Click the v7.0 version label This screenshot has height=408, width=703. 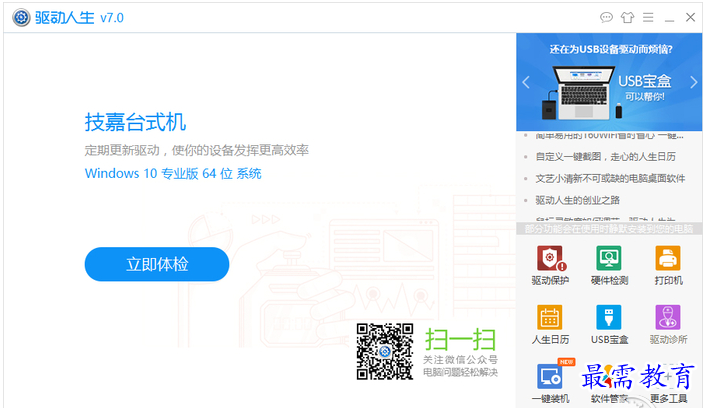[x=112, y=18]
